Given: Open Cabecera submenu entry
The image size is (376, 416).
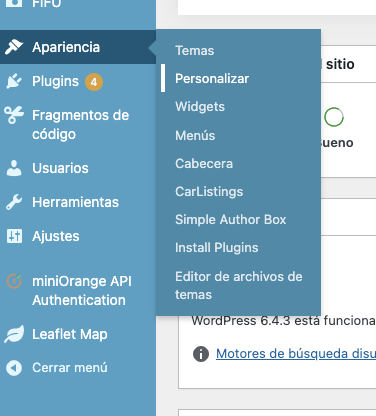Looking at the screenshot, I should point(204,163).
